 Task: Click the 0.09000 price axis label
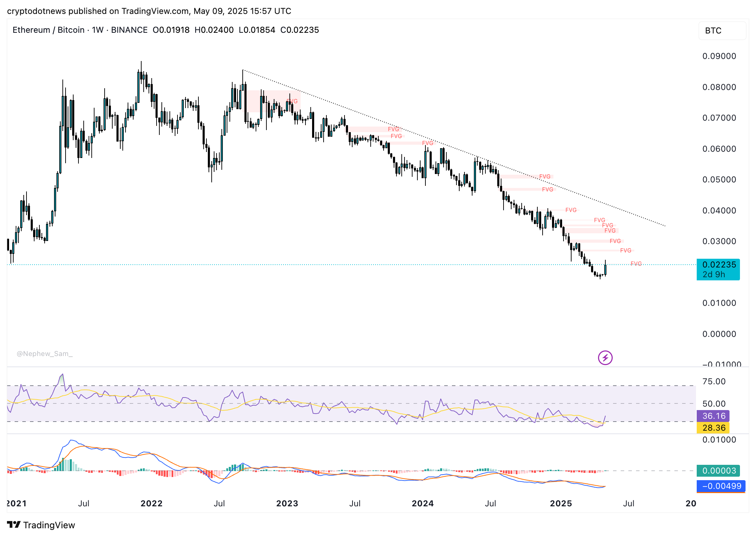719,56
